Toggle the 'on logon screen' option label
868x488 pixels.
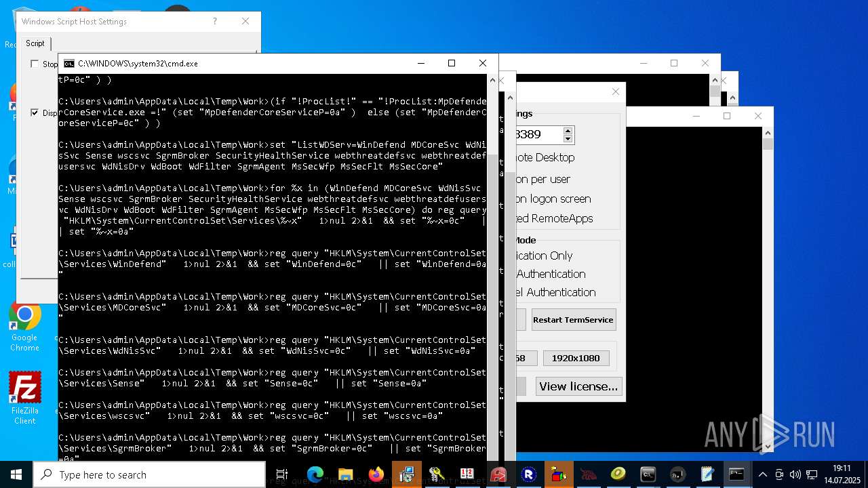point(553,199)
